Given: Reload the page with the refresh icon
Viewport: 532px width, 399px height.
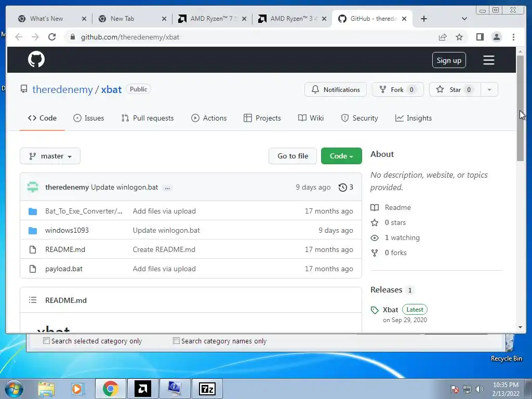Looking at the screenshot, I should [52, 37].
